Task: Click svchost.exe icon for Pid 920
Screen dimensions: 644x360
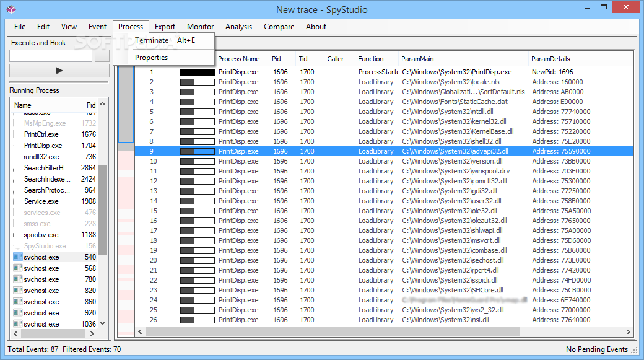Action: [17, 313]
